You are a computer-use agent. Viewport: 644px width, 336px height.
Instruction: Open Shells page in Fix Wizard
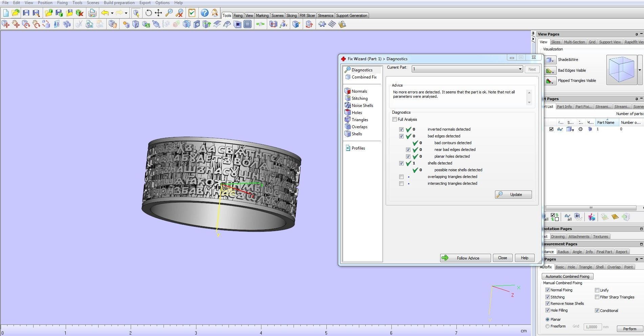(357, 134)
